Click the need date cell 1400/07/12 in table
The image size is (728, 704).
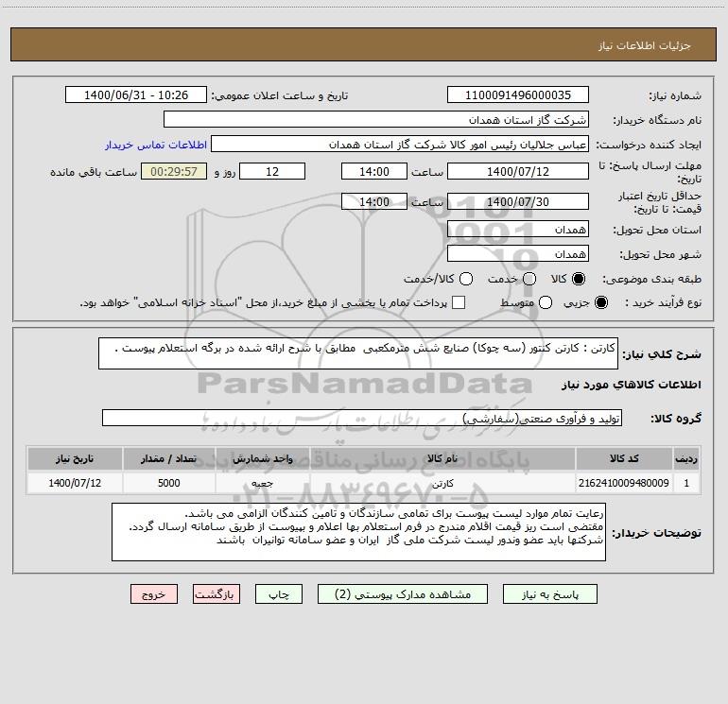[x=75, y=483]
